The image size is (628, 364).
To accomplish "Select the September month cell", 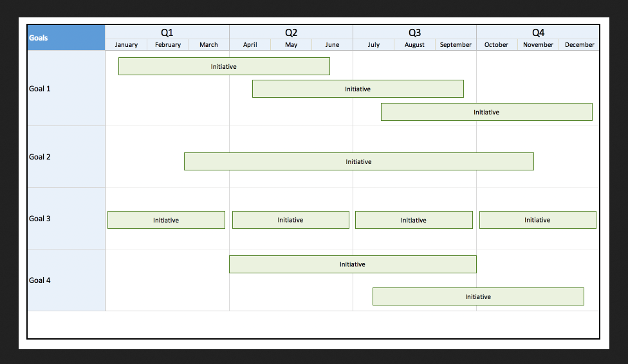I will click(x=456, y=45).
